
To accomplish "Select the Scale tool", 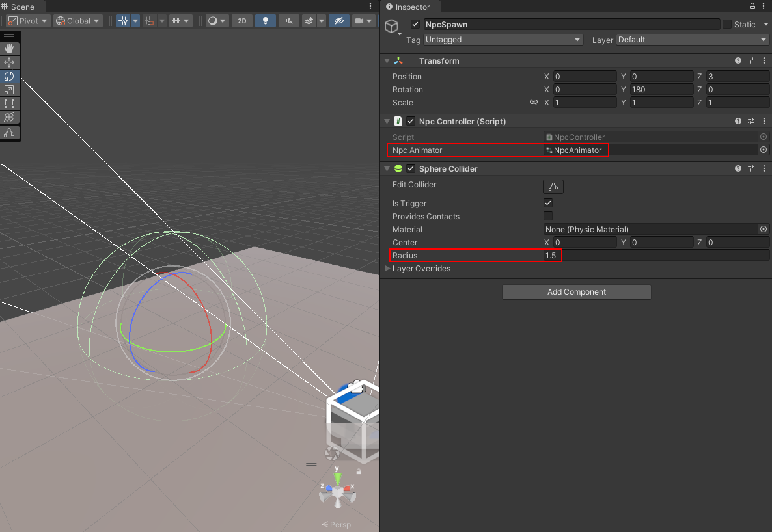I will point(9,90).
